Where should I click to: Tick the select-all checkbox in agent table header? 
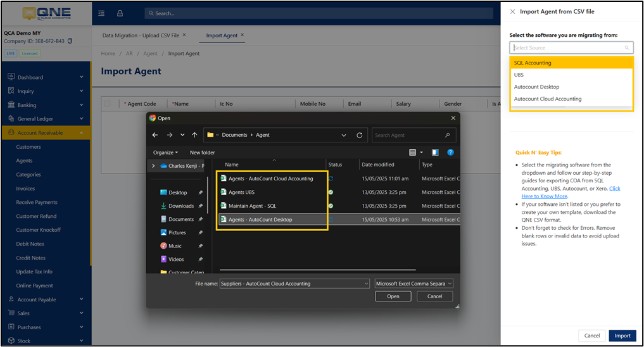(107, 103)
